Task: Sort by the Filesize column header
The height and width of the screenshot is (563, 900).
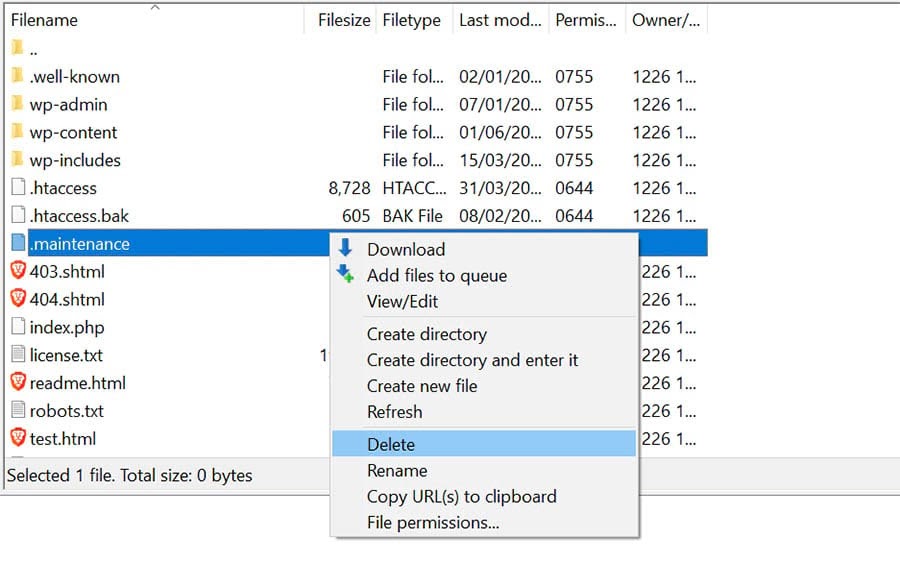Action: [343, 20]
